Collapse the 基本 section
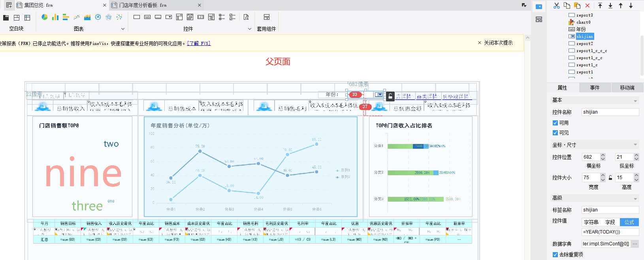The image size is (644, 260). coord(635,101)
